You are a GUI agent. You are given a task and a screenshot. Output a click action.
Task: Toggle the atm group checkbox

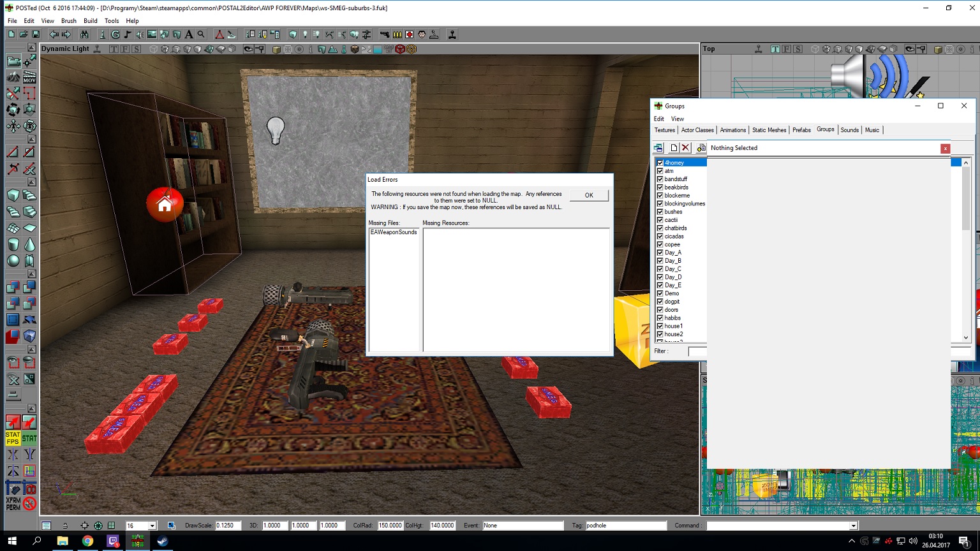[660, 171]
